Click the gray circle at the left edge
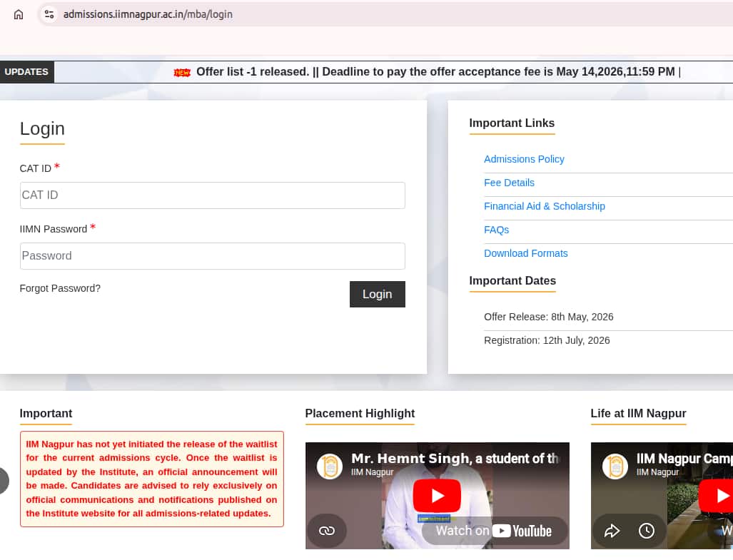The image size is (733, 560). click(4, 481)
